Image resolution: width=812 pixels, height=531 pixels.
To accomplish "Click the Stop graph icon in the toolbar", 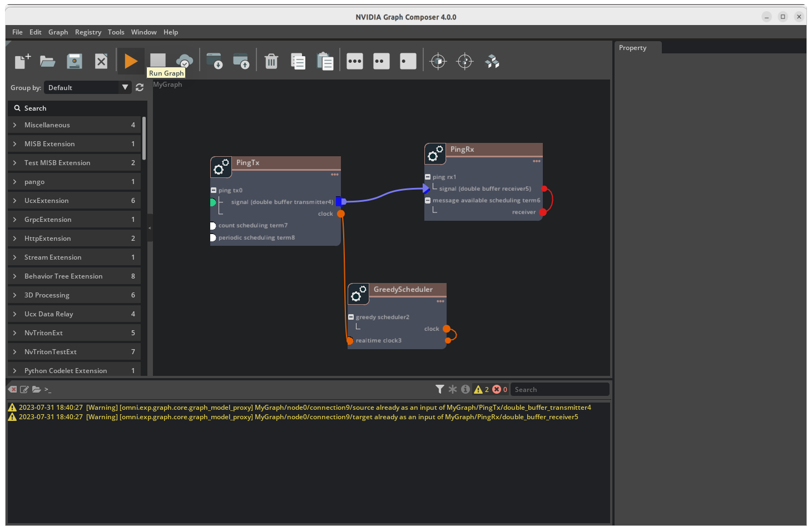I will tap(158, 61).
